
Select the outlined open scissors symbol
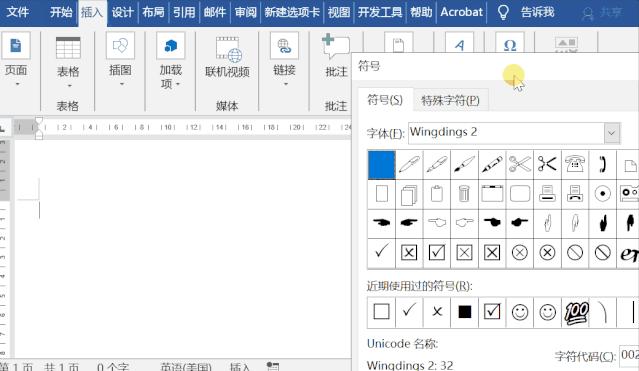pos(520,165)
